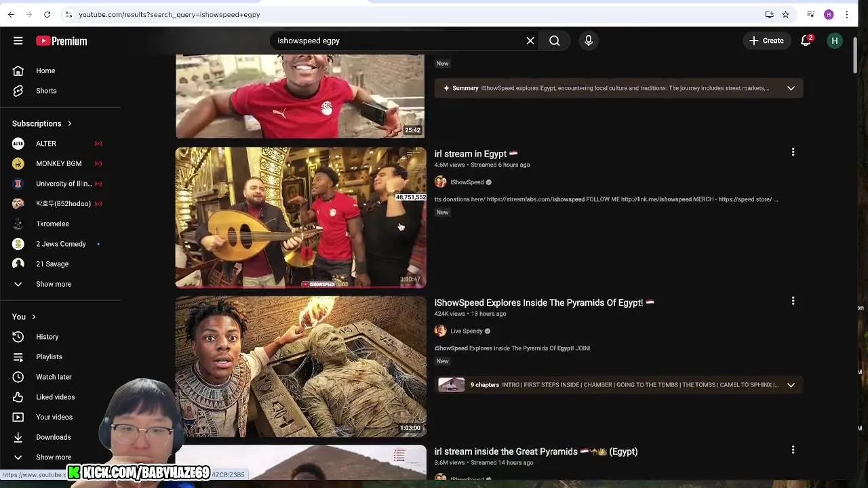Click the site info icon in address bar
The width and height of the screenshot is (868, 488).
click(x=68, y=14)
